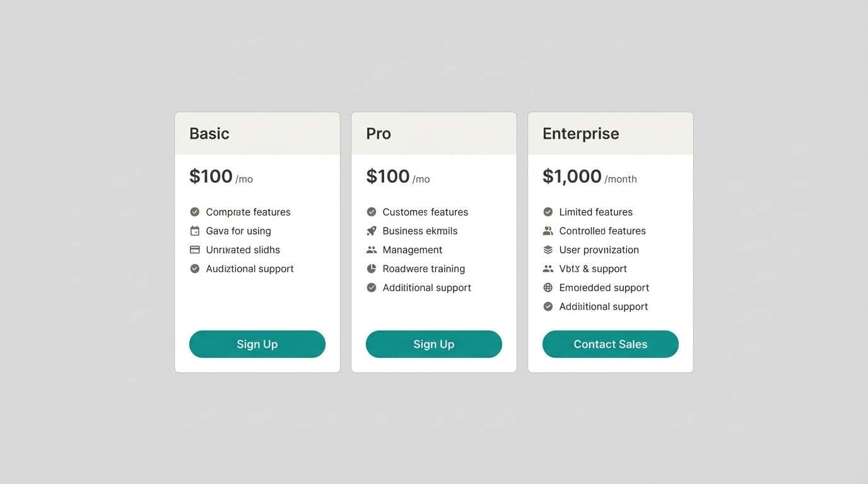Screen dimensions: 868x484
Task: Click the Contact Sales button
Action: pyautogui.click(x=610, y=344)
